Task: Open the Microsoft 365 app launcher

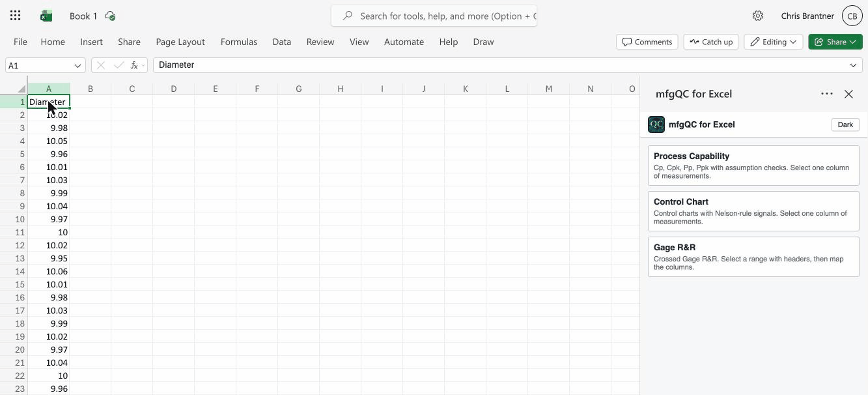Action: [16, 16]
